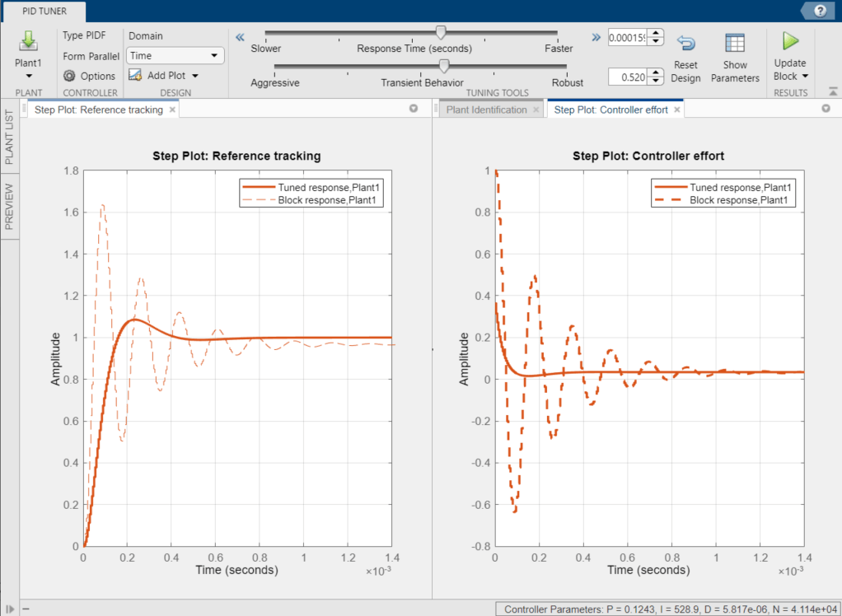Collapse the toolstrip with corner arrow

[x=832, y=91]
